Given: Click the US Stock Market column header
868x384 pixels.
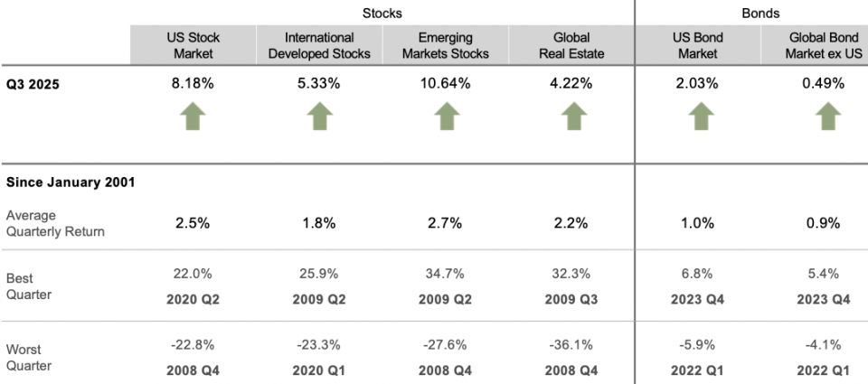Looking at the screenshot, I should pyautogui.click(x=193, y=45).
